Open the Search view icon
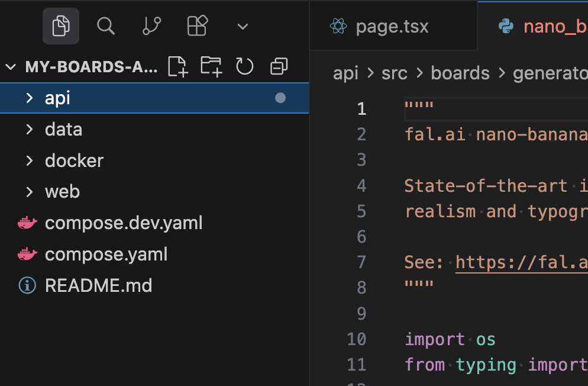The width and height of the screenshot is (588, 386). (x=106, y=26)
